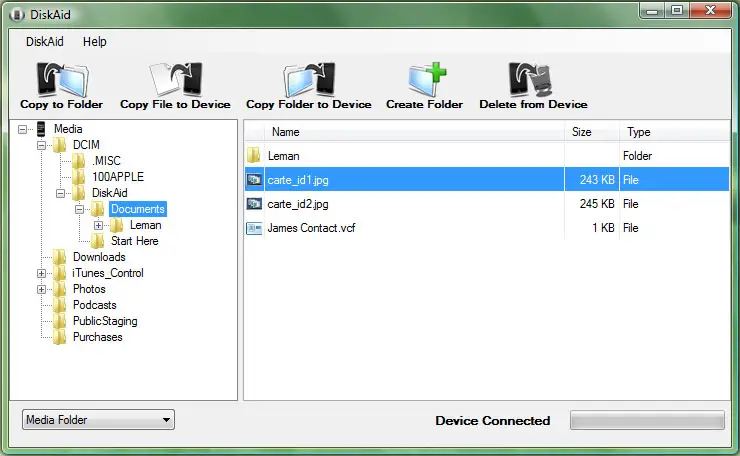Viewport: 740px width, 456px height.
Task: Click the 243 KB size cell
Action: pyautogui.click(x=597, y=180)
